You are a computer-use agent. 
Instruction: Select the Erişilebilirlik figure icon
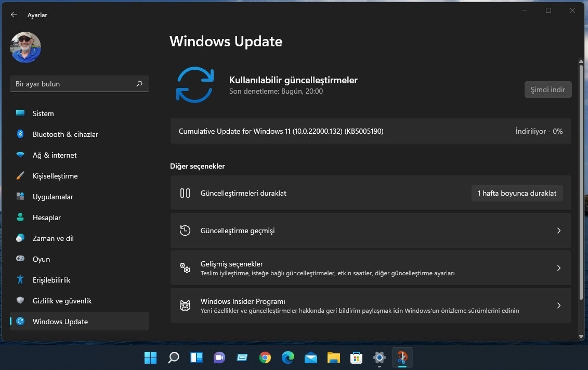20,279
